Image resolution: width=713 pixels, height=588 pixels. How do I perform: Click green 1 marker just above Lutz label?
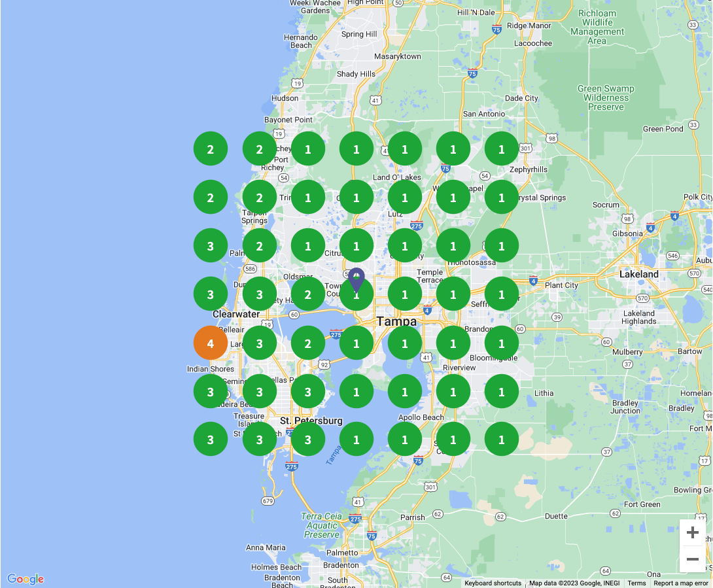click(x=405, y=198)
